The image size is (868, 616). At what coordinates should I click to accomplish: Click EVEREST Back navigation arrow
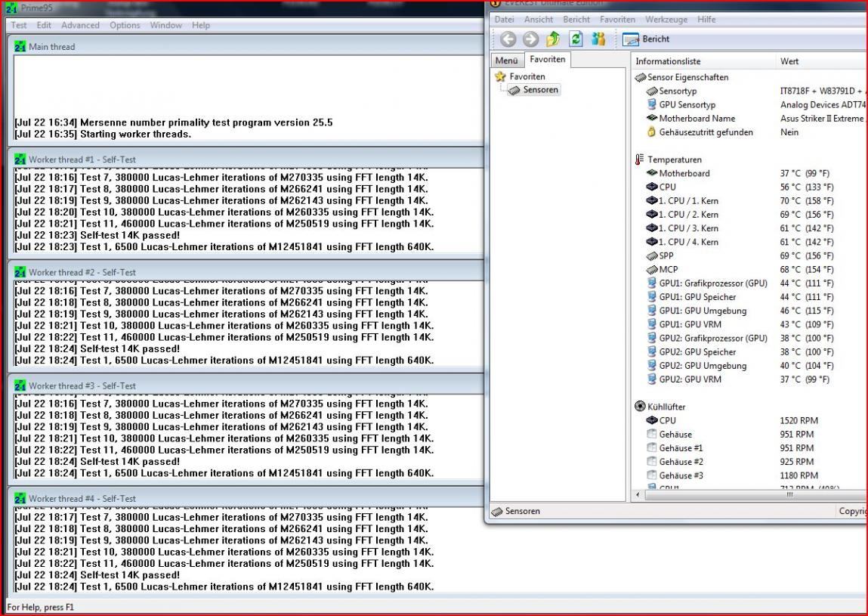(508, 39)
